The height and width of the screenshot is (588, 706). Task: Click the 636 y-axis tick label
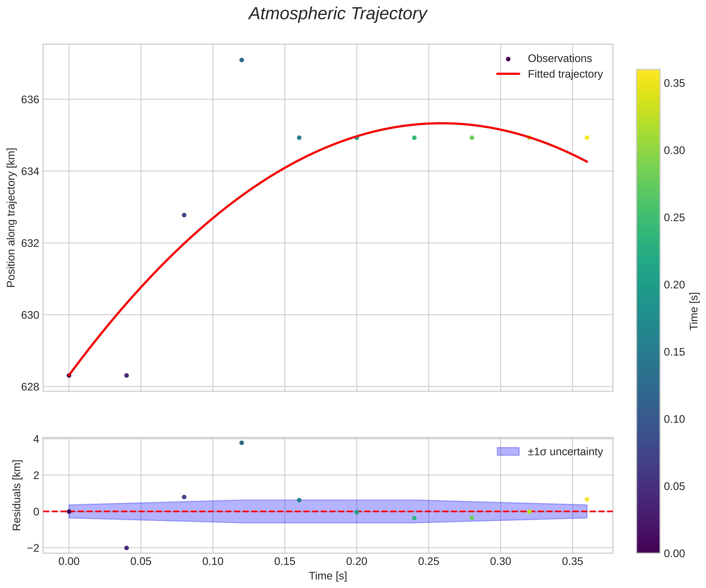coord(30,100)
